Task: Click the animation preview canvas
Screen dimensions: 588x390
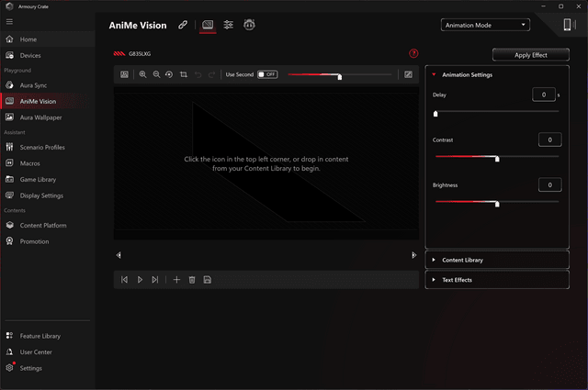Action: coord(266,163)
